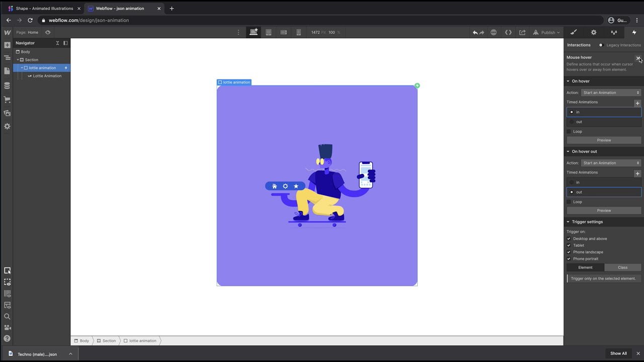Open On hover Action dropdown
The height and width of the screenshot is (362, 644).
click(611, 93)
